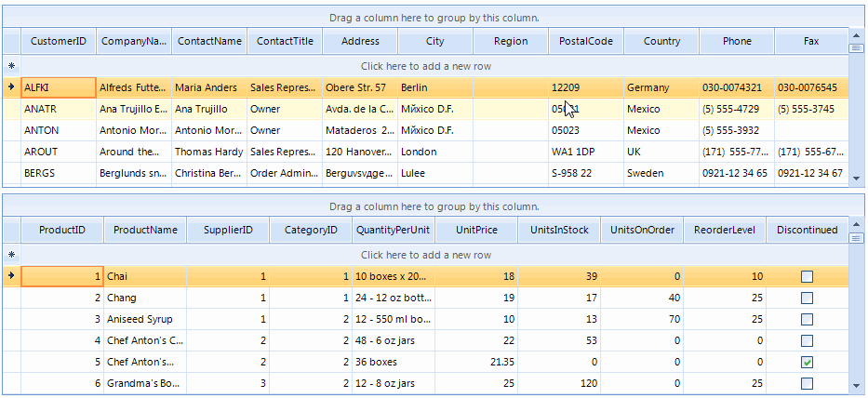This screenshot has width=868, height=398.
Task: Click the CategoryID column header
Action: [311, 230]
